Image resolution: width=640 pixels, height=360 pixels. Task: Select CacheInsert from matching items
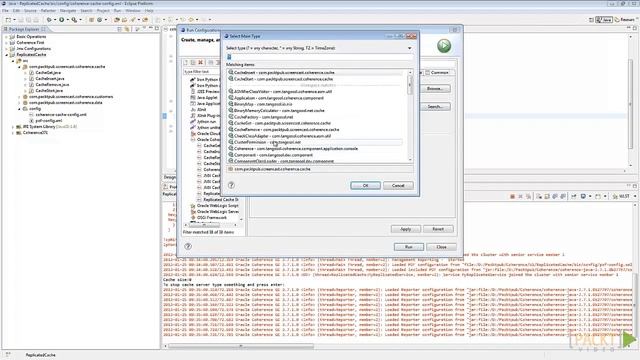pyautogui.click(x=316, y=72)
